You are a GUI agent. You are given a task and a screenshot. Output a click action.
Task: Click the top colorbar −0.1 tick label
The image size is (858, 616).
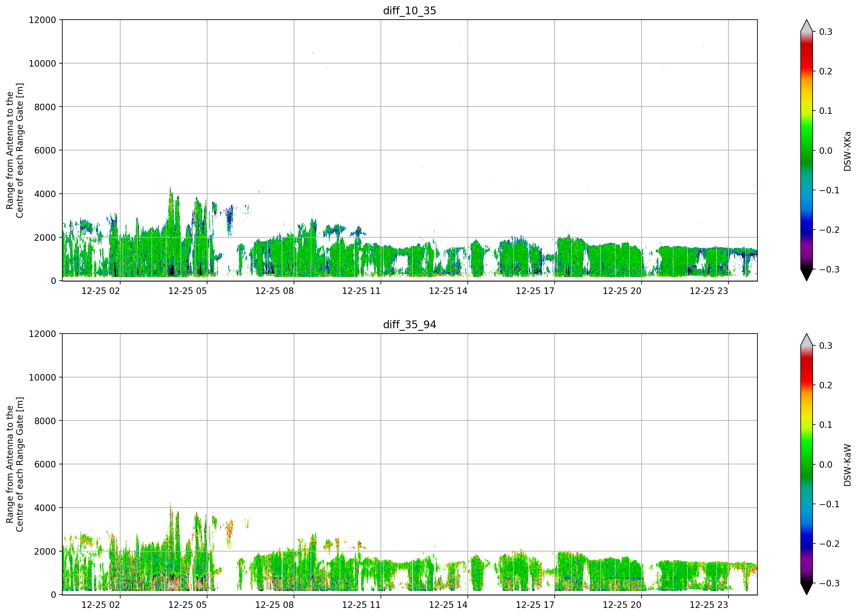point(829,190)
